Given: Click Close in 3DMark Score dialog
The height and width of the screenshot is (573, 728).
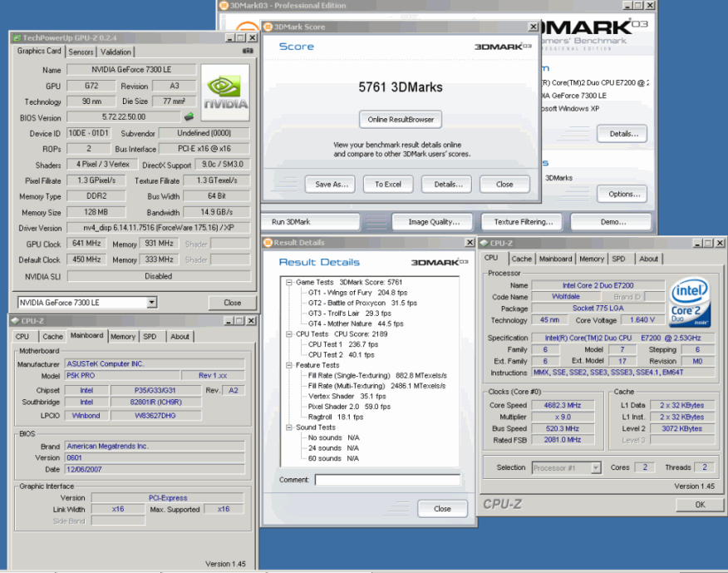Looking at the screenshot, I should (x=504, y=184).
